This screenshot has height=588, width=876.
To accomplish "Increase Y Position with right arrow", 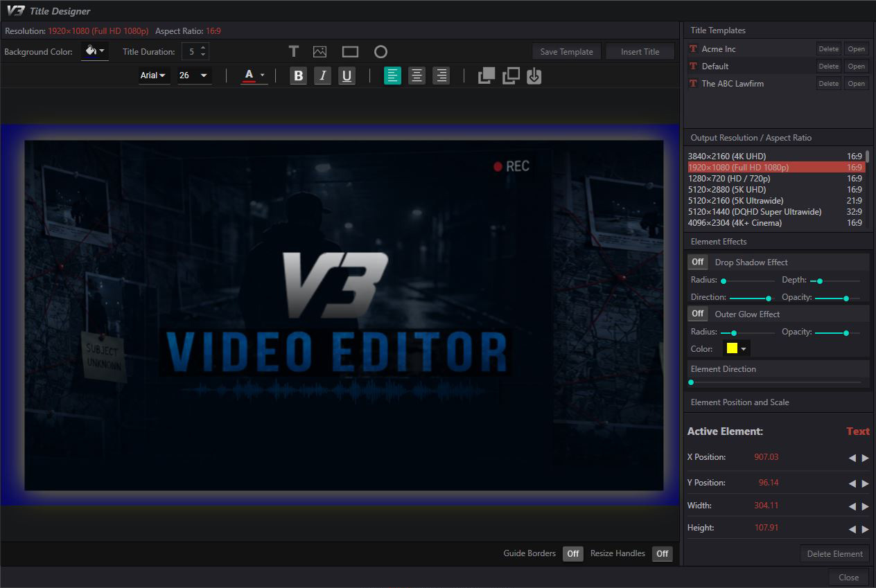I will point(865,483).
